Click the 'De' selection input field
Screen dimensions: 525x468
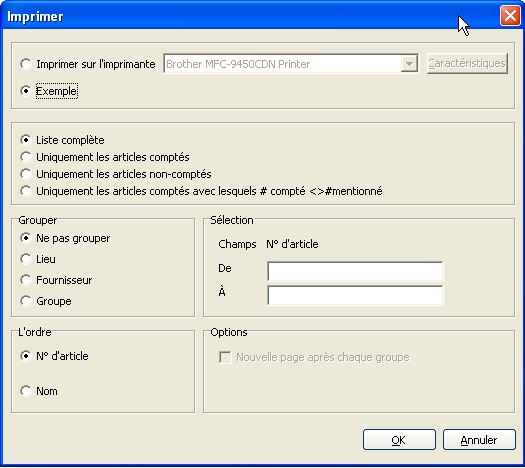click(355, 271)
